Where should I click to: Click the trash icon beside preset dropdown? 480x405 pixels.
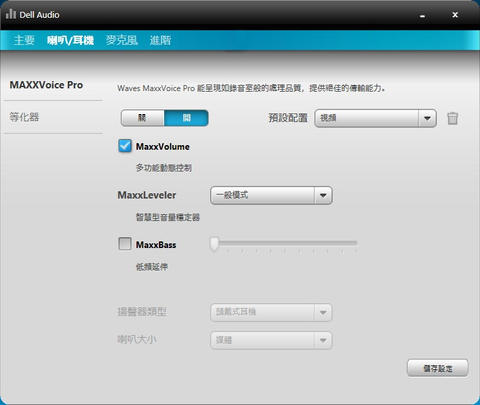452,118
